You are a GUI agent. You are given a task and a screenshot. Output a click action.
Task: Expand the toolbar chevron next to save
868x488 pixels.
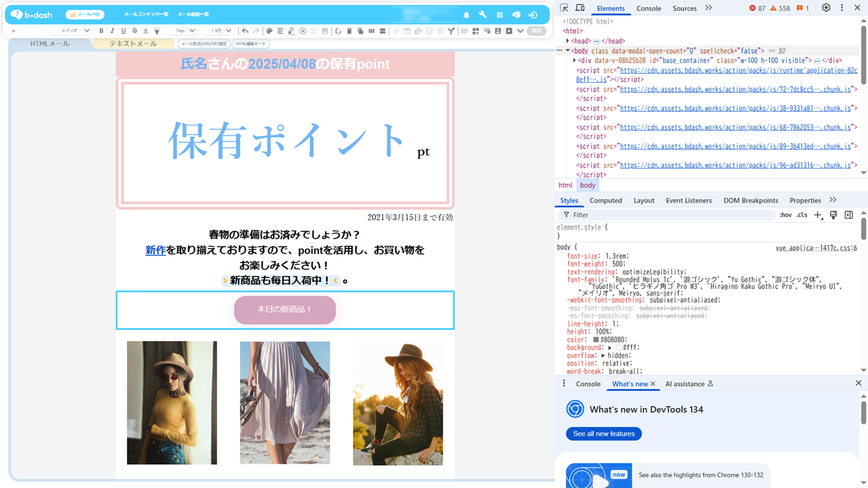click(x=519, y=30)
